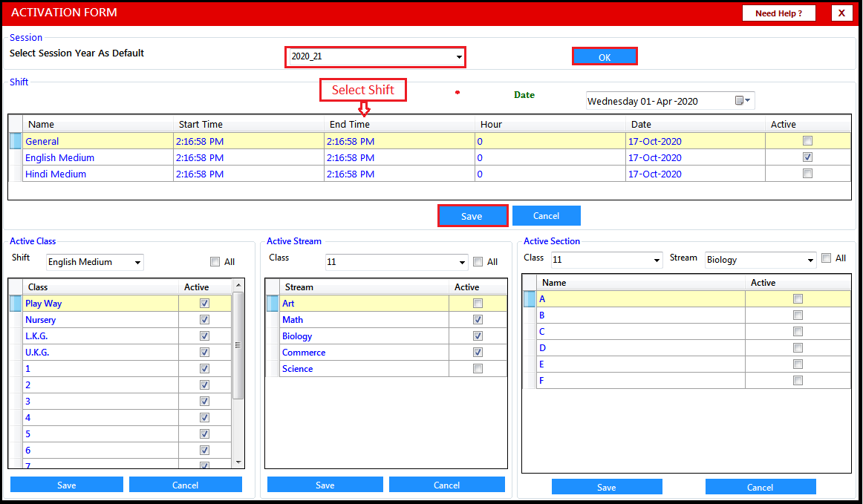Check Active for section A
The width and height of the screenshot is (863, 504).
point(798,299)
